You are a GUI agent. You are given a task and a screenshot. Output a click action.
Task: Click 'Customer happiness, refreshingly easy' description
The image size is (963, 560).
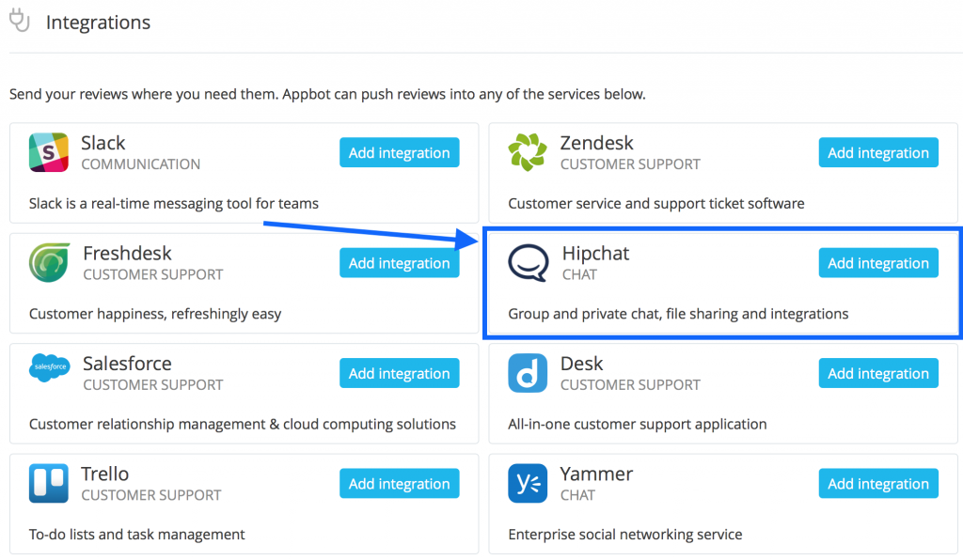tap(155, 314)
